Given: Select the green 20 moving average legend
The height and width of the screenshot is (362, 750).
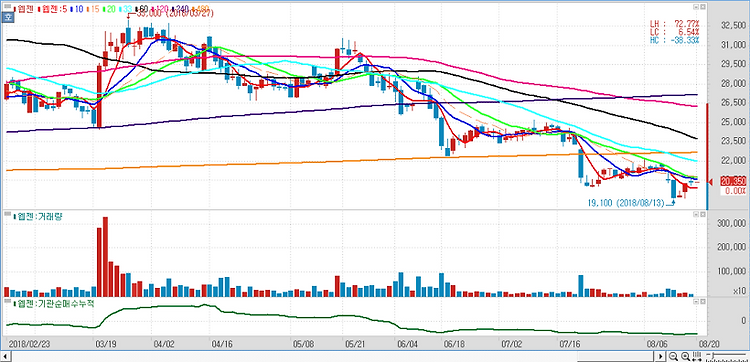Looking at the screenshot, I should pyautogui.click(x=110, y=9).
